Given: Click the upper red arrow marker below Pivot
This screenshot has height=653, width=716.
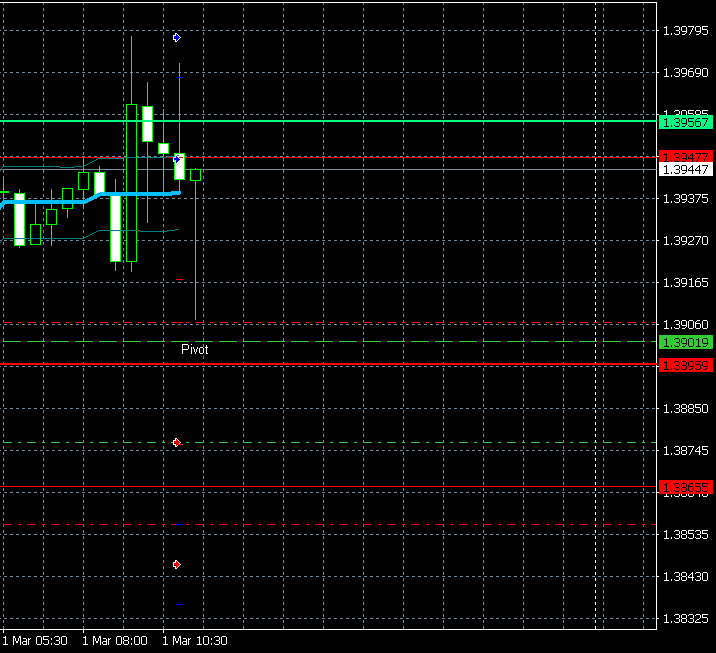Looking at the screenshot, I should tap(177, 442).
